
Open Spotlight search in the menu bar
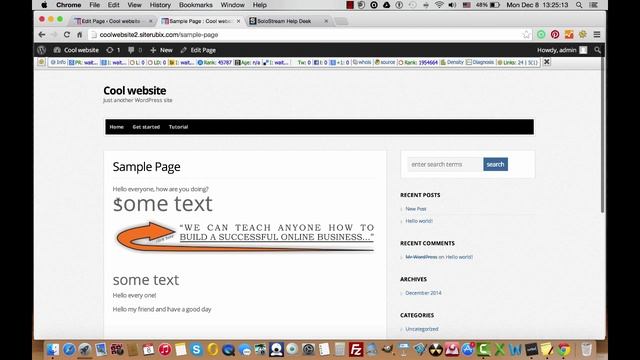tap(579, 5)
